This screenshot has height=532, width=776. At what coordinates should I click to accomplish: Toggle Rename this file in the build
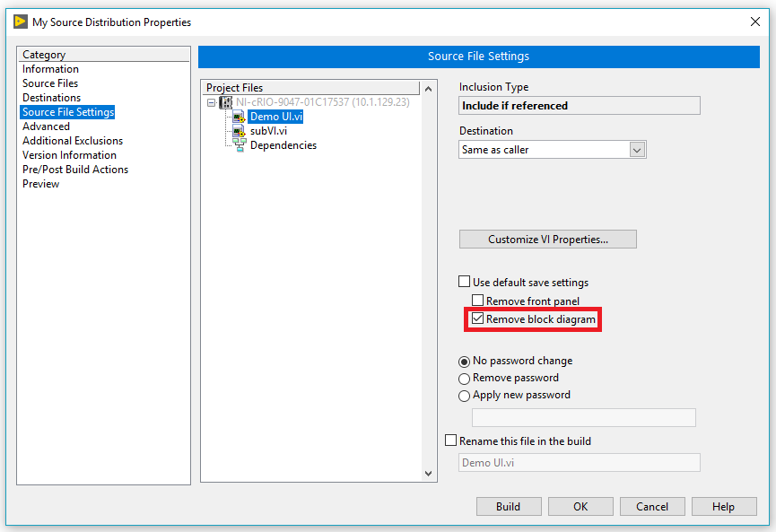(451, 441)
